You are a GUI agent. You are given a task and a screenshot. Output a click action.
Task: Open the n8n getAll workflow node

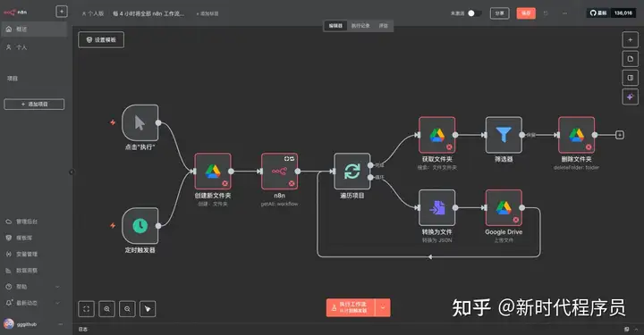click(x=279, y=171)
